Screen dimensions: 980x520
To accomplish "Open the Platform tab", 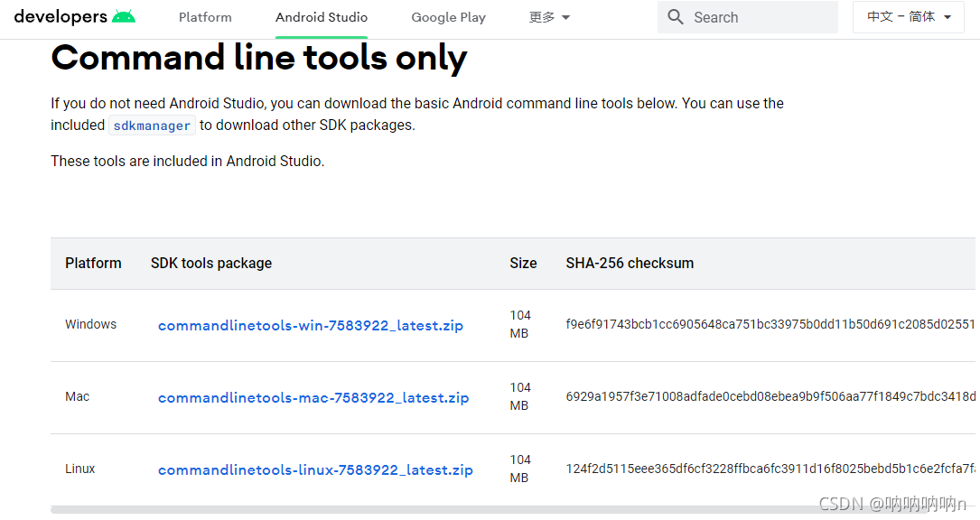I will [205, 17].
